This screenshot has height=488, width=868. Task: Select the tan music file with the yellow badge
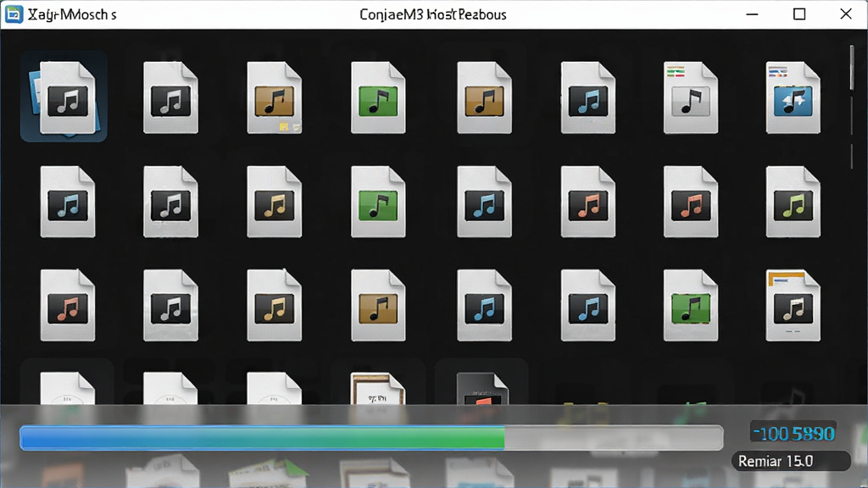[x=275, y=97]
